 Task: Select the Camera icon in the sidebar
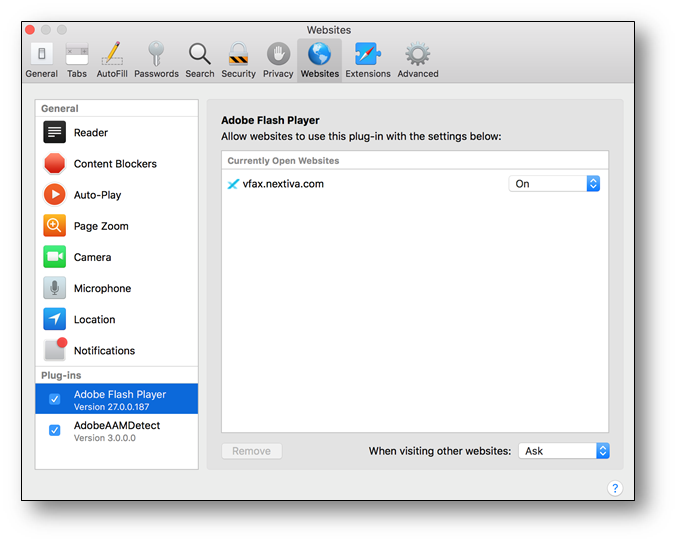(x=54, y=257)
